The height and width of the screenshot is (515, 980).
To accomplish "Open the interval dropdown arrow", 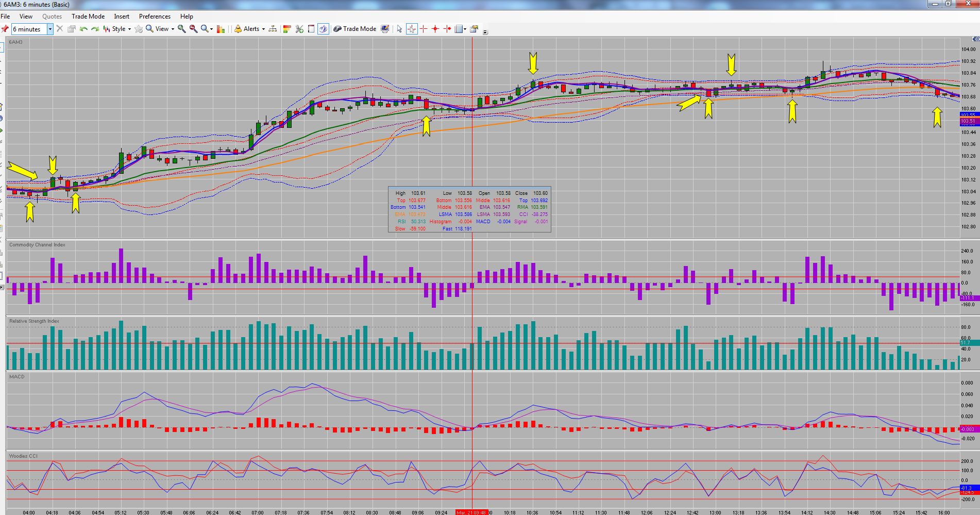I will click(50, 29).
